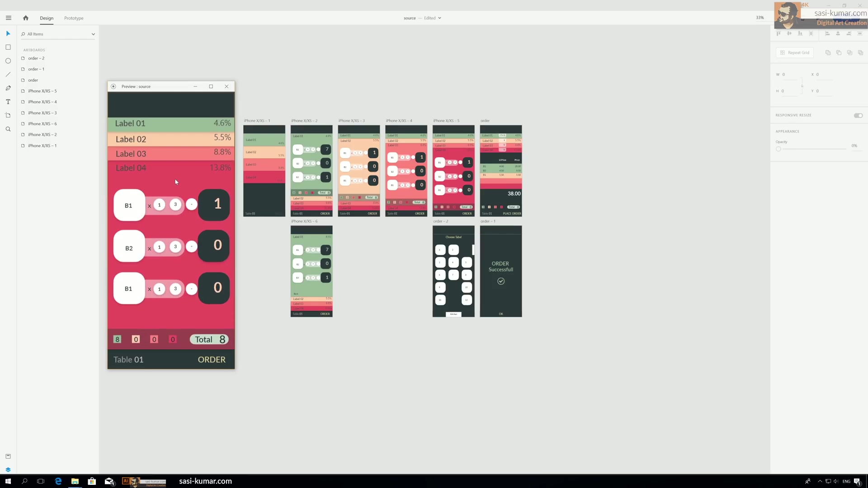Open the Layers panel icon

[x=8, y=469]
